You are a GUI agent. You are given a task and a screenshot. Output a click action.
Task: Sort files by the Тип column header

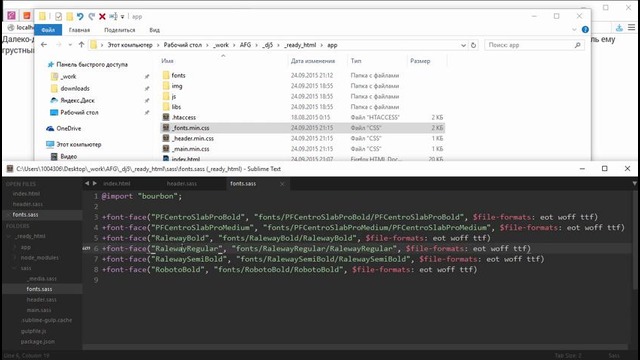(356, 61)
